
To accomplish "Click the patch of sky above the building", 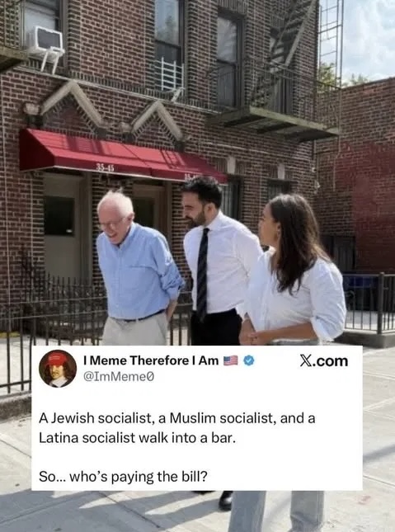I will pyautogui.click(x=369, y=39).
